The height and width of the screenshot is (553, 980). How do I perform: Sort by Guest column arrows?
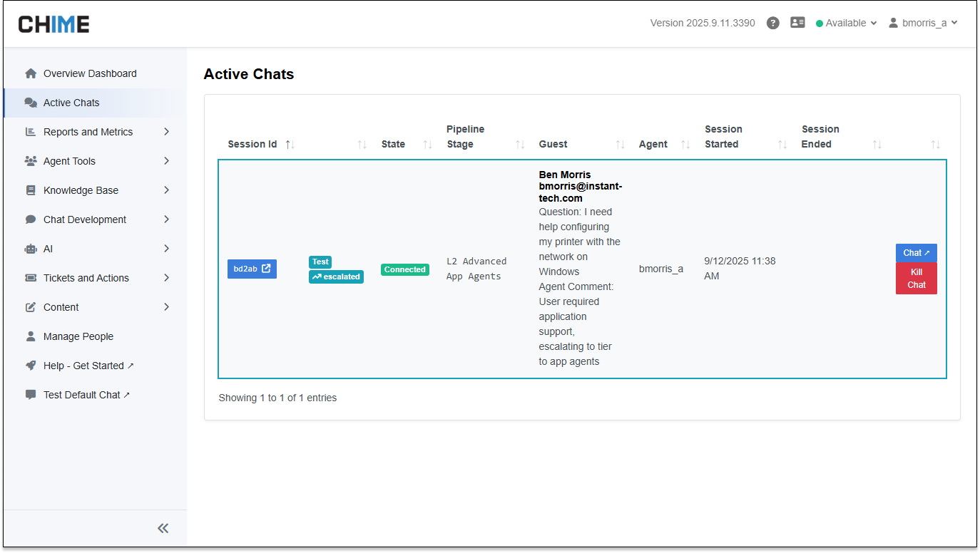click(621, 145)
